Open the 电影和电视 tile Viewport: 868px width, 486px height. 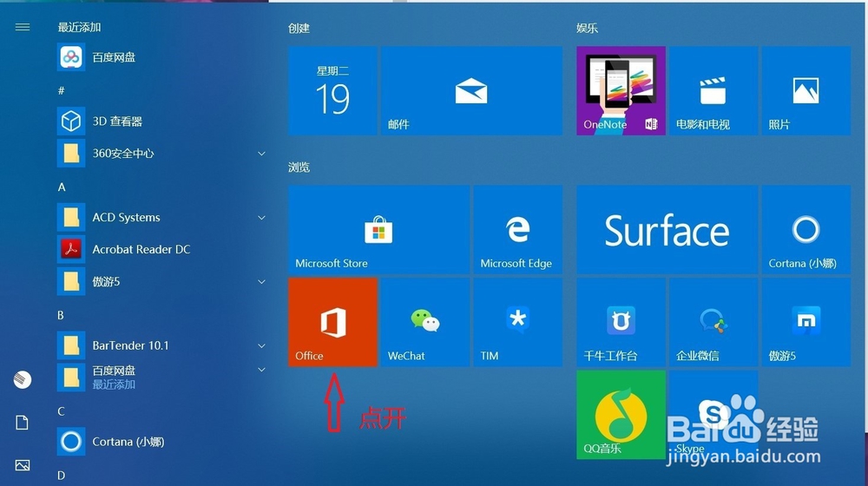click(x=713, y=91)
